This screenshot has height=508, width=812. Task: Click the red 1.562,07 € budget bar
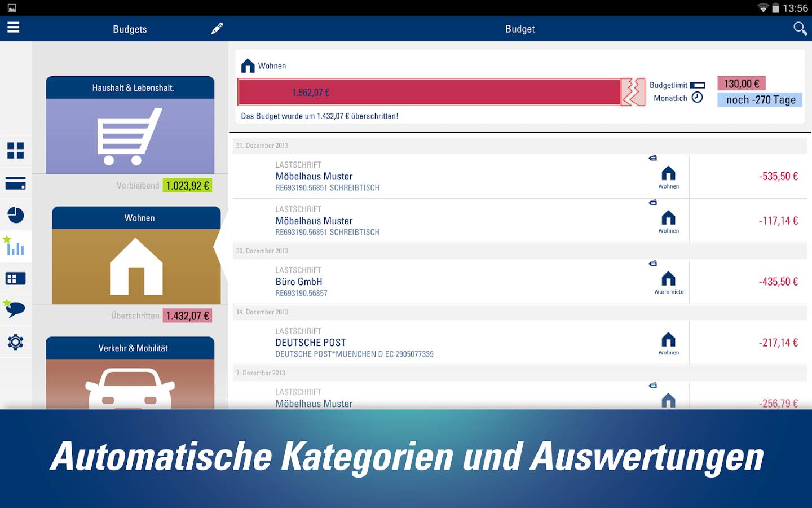429,92
